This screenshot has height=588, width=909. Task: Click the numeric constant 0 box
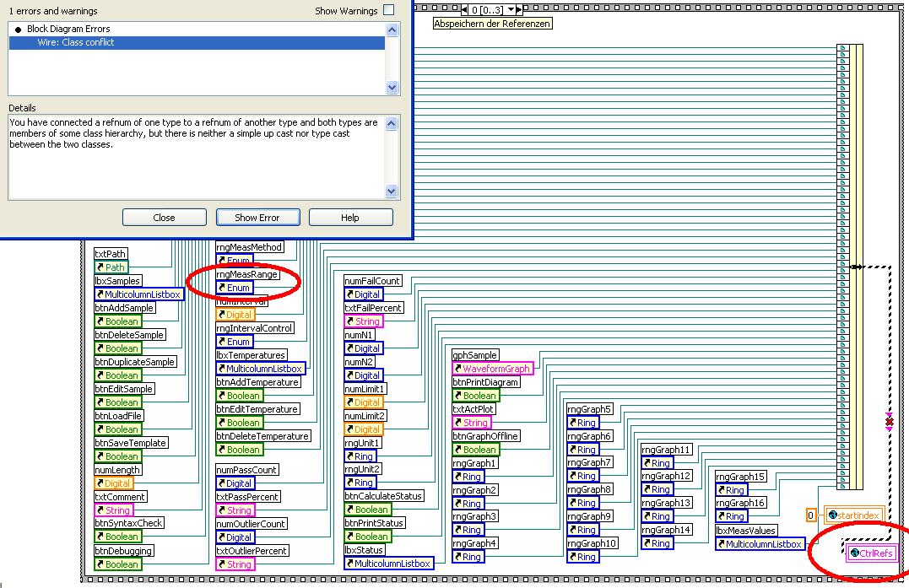(810, 515)
